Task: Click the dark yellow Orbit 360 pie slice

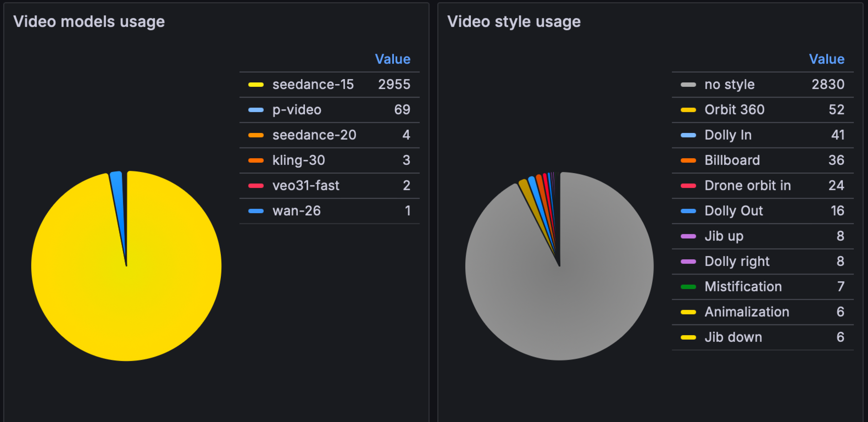Action: 529,197
